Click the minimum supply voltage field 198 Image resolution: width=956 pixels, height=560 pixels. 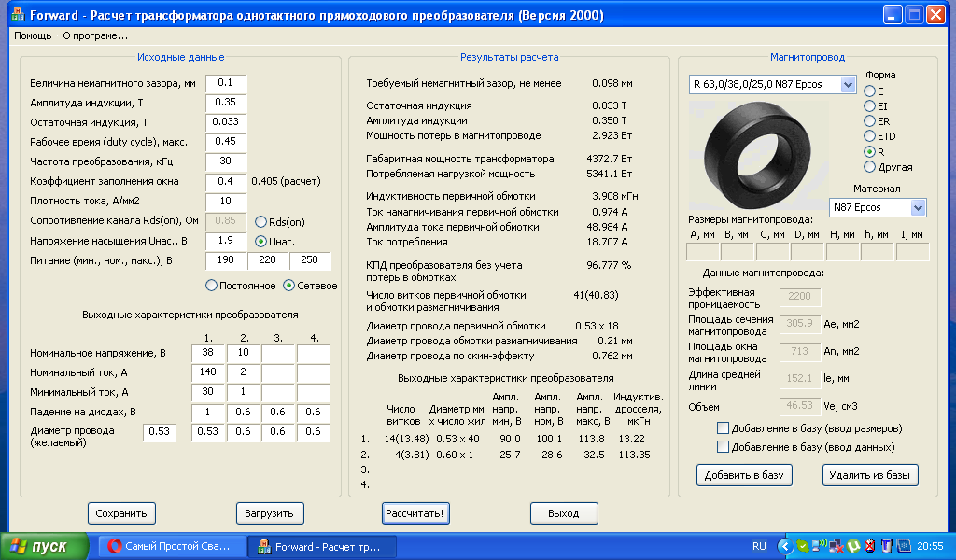point(226,260)
